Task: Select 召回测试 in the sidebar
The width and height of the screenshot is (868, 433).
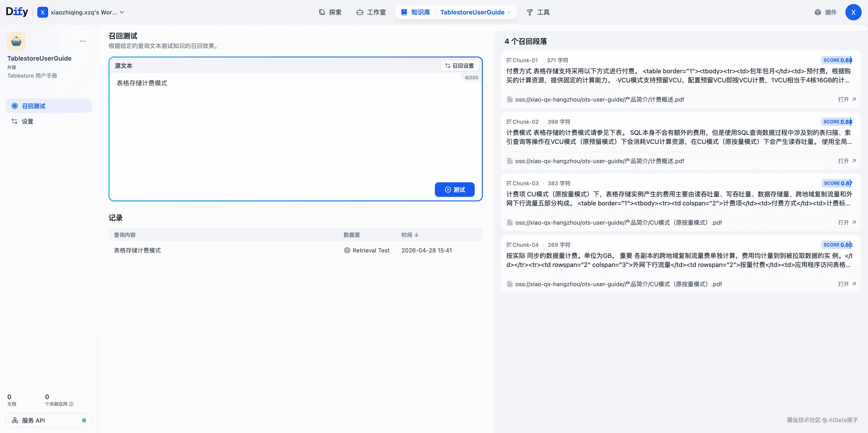Action: 49,106
